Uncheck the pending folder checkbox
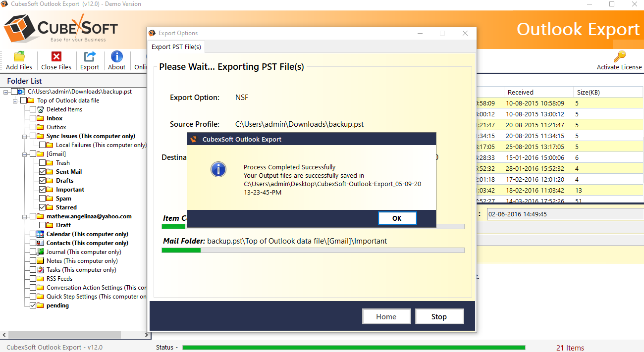The width and height of the screenshot is (644, 352). point(33,305)
